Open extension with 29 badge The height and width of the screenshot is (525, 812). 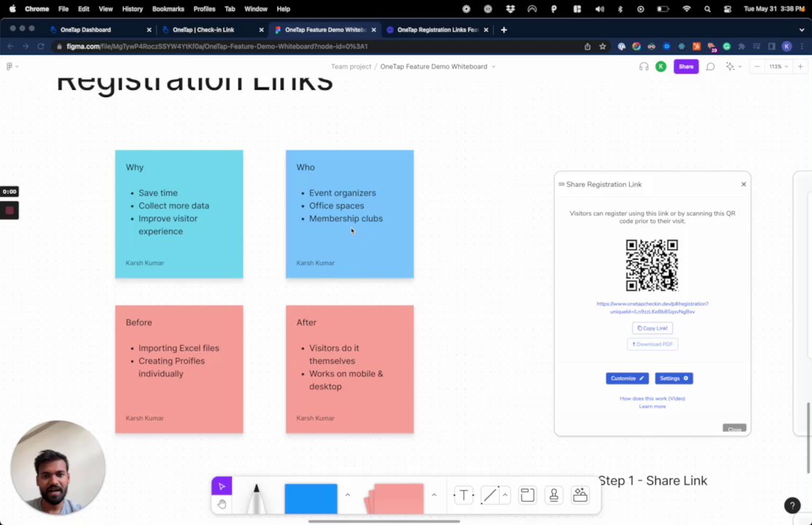(x=712, y=47)
